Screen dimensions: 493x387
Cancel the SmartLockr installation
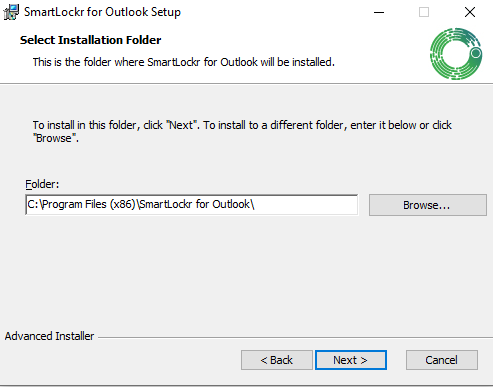click(442, 360)
